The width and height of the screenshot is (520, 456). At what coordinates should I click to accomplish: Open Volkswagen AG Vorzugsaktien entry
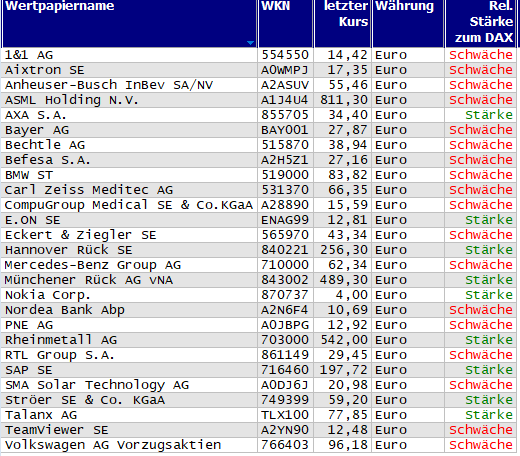pos(113,445)
